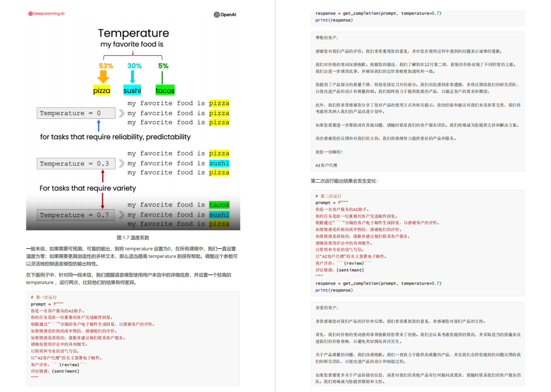The image size is (551, 392).
Task: Click the comment '# 第二次运行'
Action: pos(328,196)
